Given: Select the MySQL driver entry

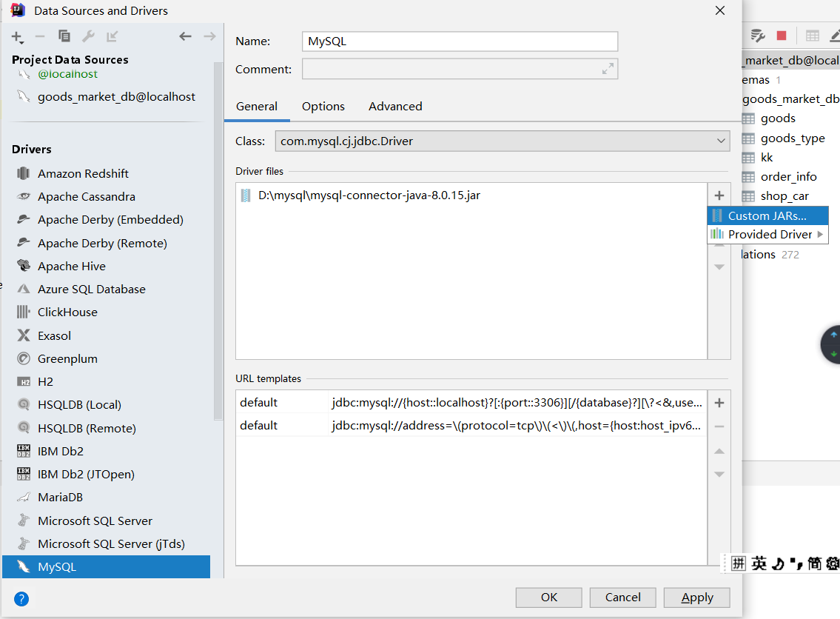Looking at the screenshot, I should coord(106,567).
